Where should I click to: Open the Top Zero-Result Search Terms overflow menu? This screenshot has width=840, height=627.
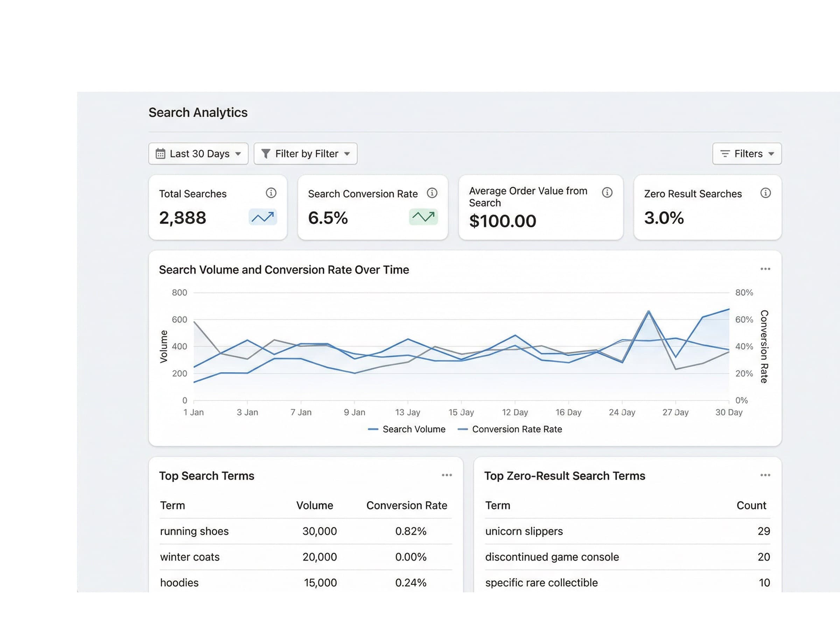(x=765, y=474)
